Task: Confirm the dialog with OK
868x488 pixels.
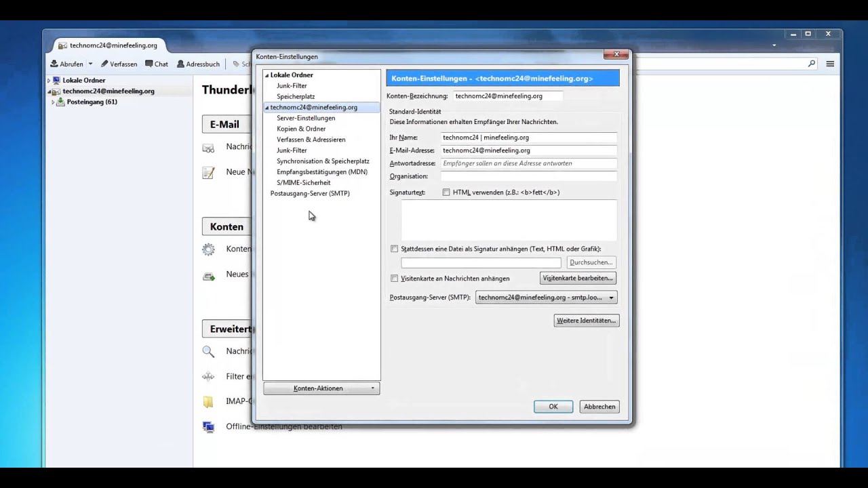Action: tap(553, 407)
